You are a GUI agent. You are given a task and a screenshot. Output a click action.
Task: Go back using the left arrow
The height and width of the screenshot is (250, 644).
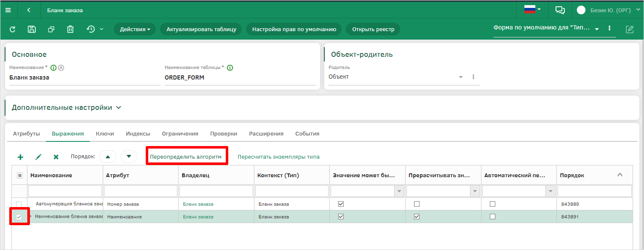pos(29,10)
